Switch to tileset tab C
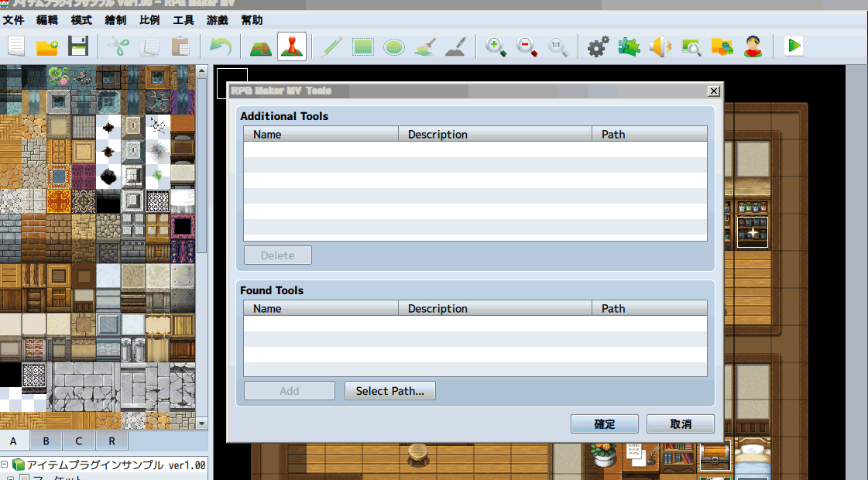Viewport: 868px width, 480px height. click(x=79, y=441)
